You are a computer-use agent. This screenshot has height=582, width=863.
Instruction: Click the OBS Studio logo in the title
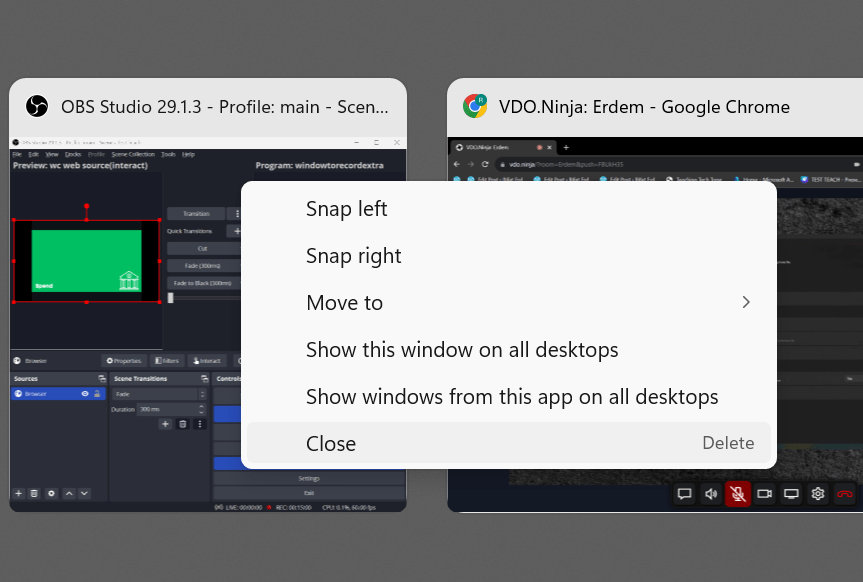point(37,106)
